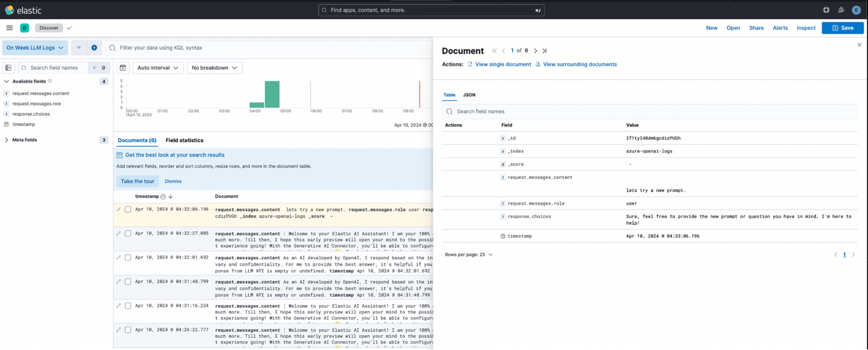Screen dimensions: 868x350
Task: Switch to the JSON tab
Action: (469, 95)
